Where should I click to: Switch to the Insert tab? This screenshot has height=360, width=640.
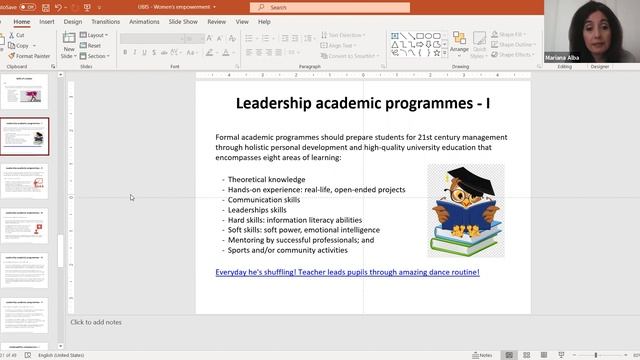click(x=47, y=22)
